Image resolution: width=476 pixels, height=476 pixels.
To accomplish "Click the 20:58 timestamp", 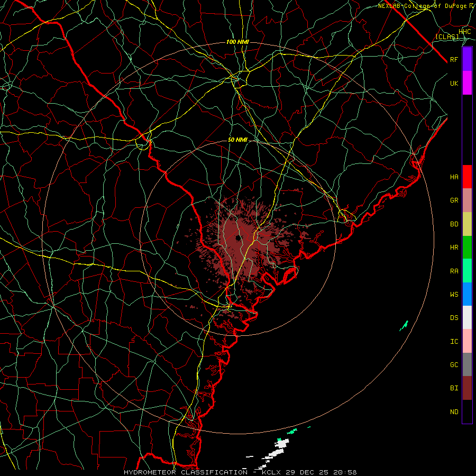I will pyautogui.click(x=346, y=472).
